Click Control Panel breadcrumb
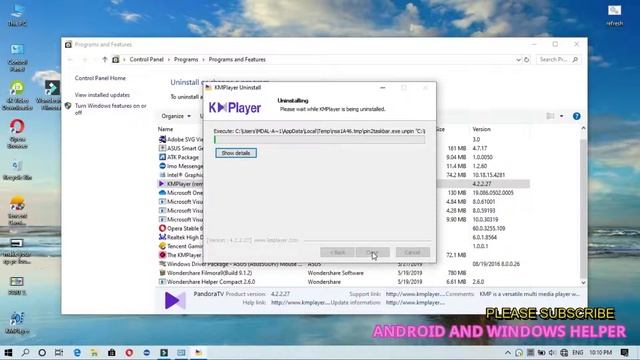 click(147, 60)
